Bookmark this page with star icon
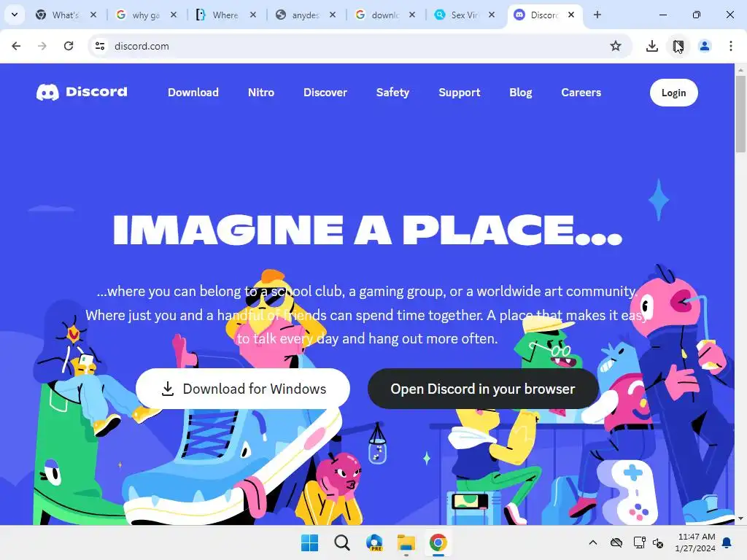The image size is (747, 560). click(616, 46)
